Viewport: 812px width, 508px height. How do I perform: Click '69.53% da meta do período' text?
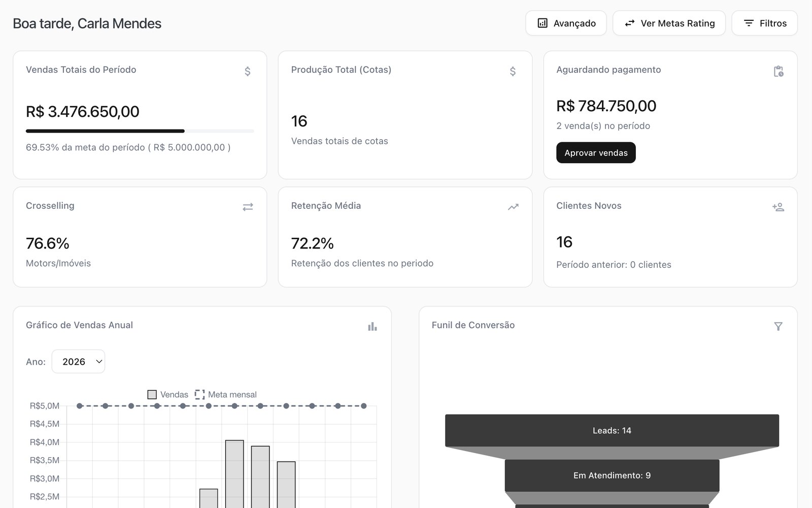coord(85,147)
